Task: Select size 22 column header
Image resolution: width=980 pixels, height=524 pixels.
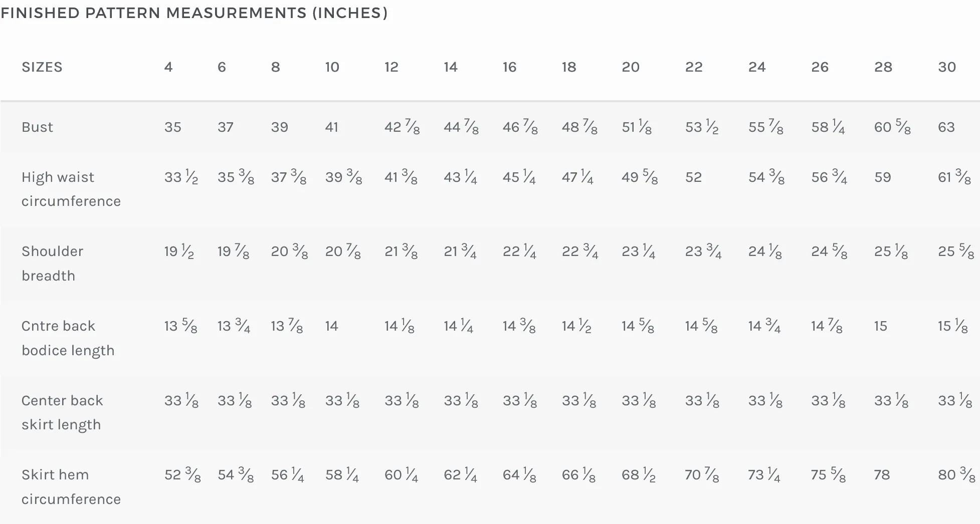Action: click(x=694, y=67)
